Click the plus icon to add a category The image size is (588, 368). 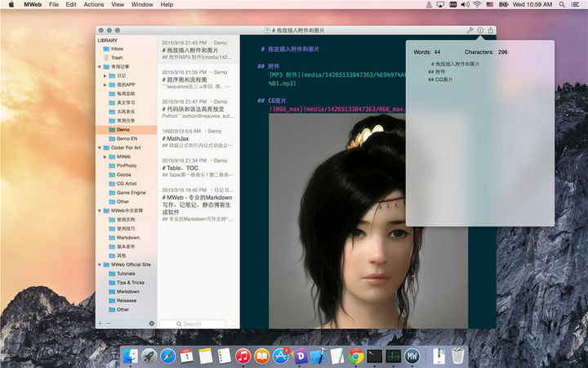coord(100,323)
